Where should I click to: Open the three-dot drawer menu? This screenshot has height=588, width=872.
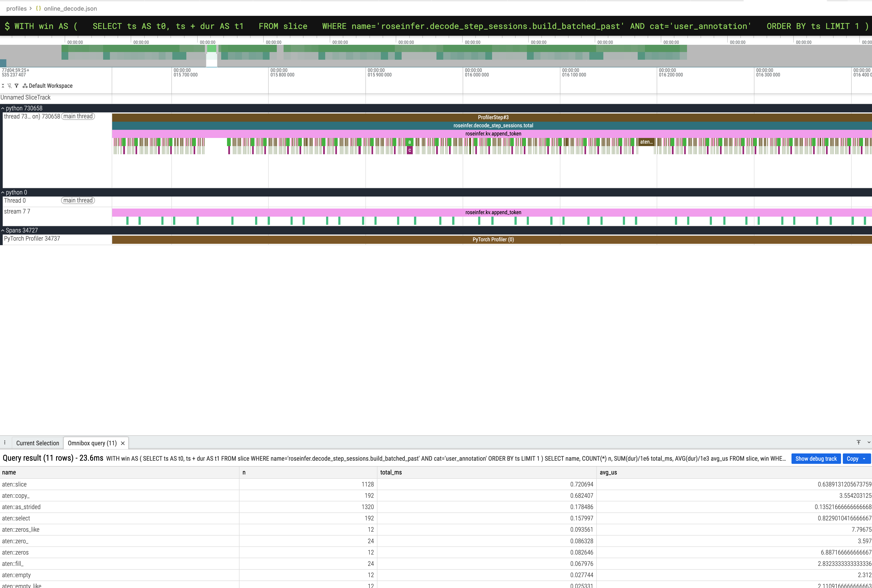click(x=5, y=443)
